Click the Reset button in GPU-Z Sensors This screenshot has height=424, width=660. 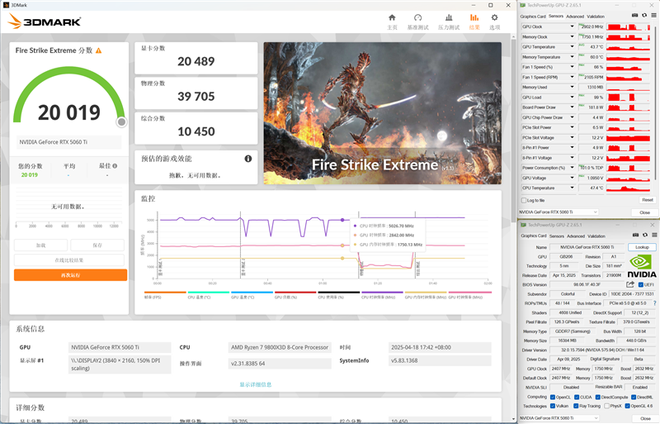tap(647, 200)
